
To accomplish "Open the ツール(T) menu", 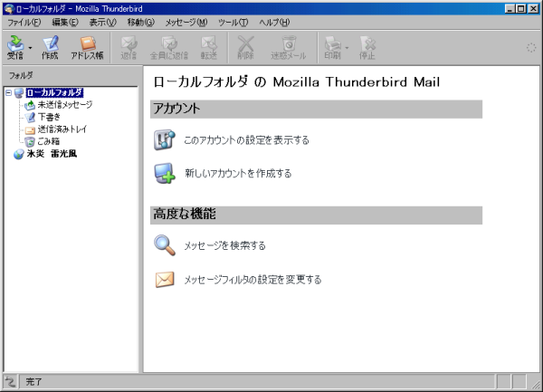I will click(x=233, y=23).
